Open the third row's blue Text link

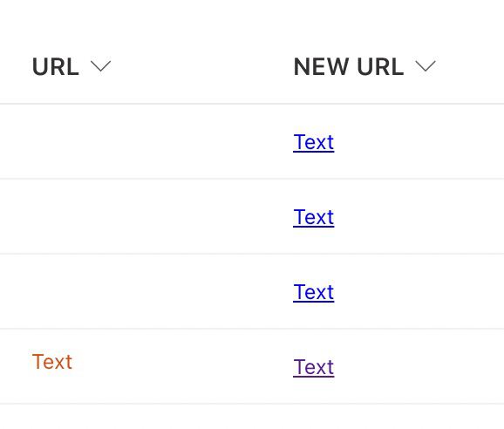[x=313, y=292]
